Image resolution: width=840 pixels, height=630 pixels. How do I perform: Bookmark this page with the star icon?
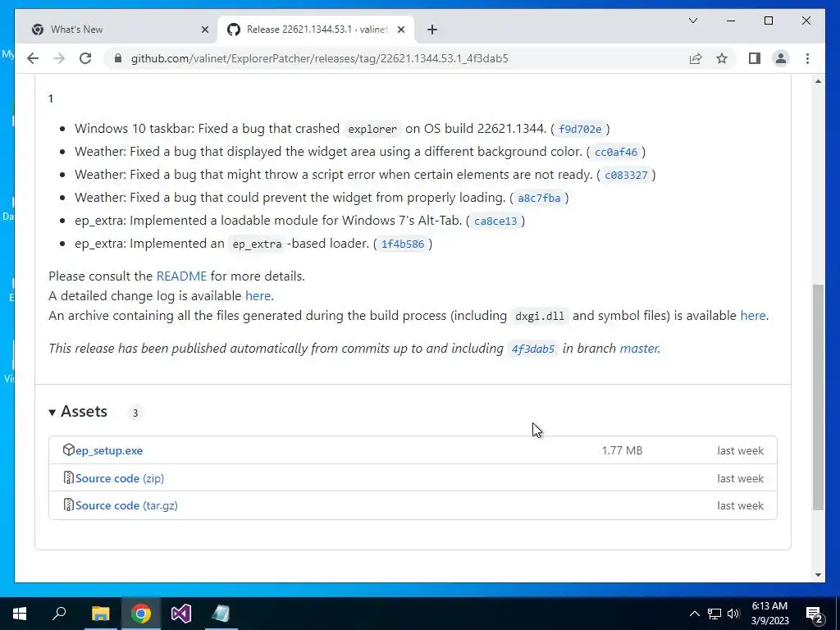click(722, 58)
